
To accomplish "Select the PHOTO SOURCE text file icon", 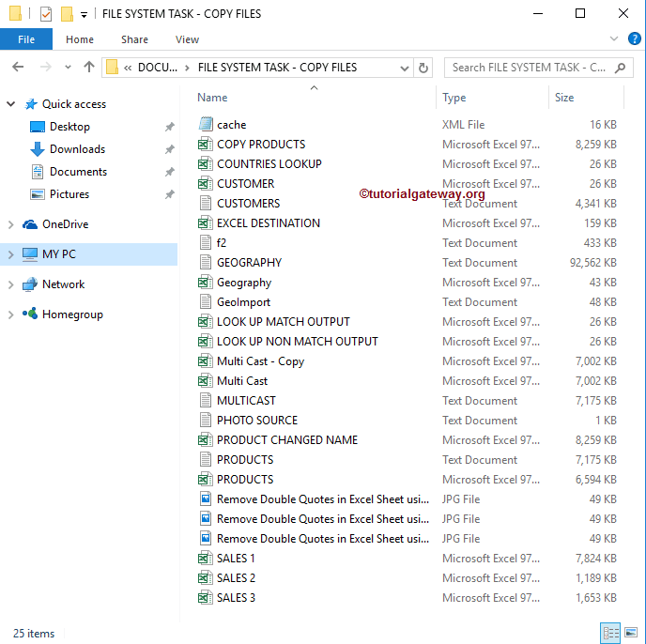I will (x=206, y=421).
